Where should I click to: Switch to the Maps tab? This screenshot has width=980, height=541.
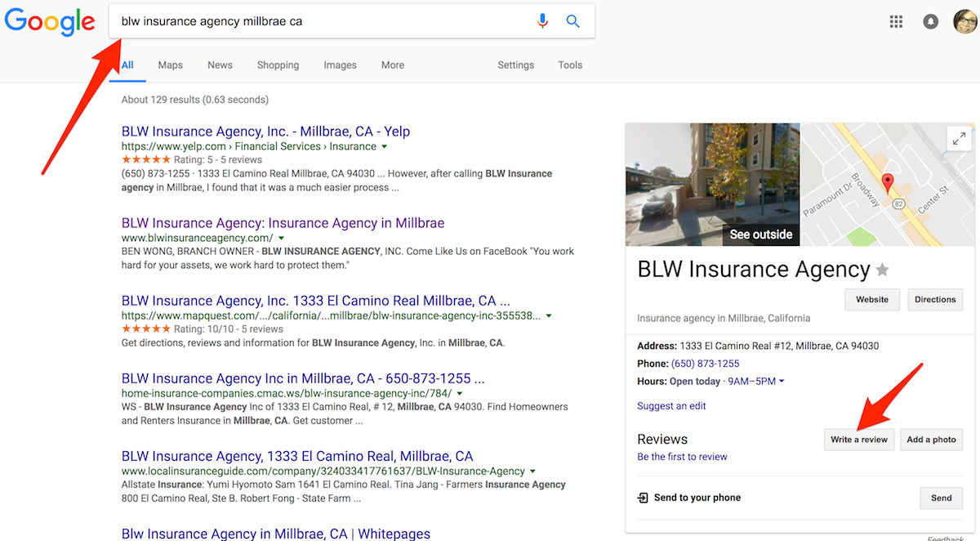(171, 65)
